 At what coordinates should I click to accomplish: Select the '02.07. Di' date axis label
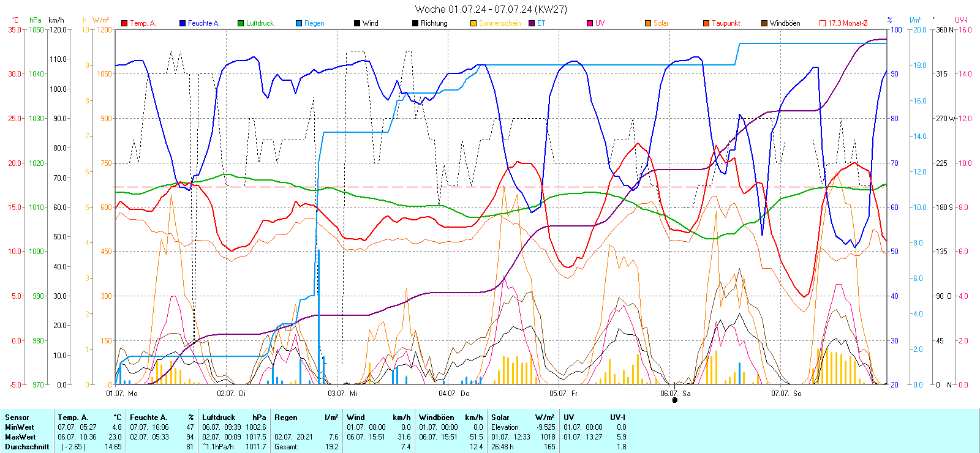(231, 394)
